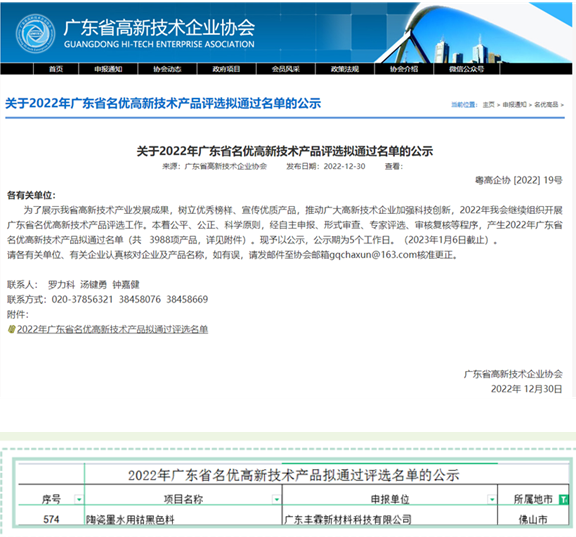This screenshot has height=537, width=576.
Task: Click the 主页 breadcrumb link
Action: click(488, 105)
